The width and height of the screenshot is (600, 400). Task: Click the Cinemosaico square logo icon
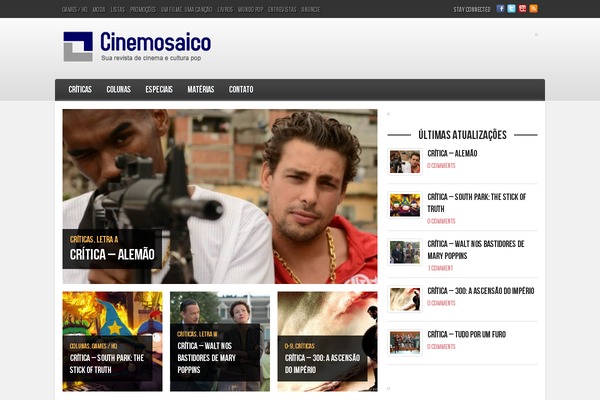pyautogui.click(x=78, y=46)
